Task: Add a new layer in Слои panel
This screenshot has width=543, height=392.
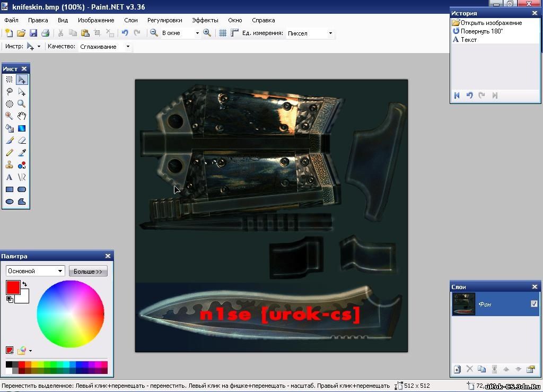Action: [x=457, y=369]
